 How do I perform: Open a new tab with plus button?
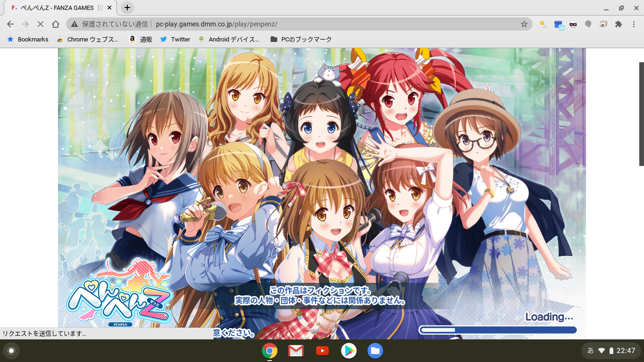coord(127,8)
